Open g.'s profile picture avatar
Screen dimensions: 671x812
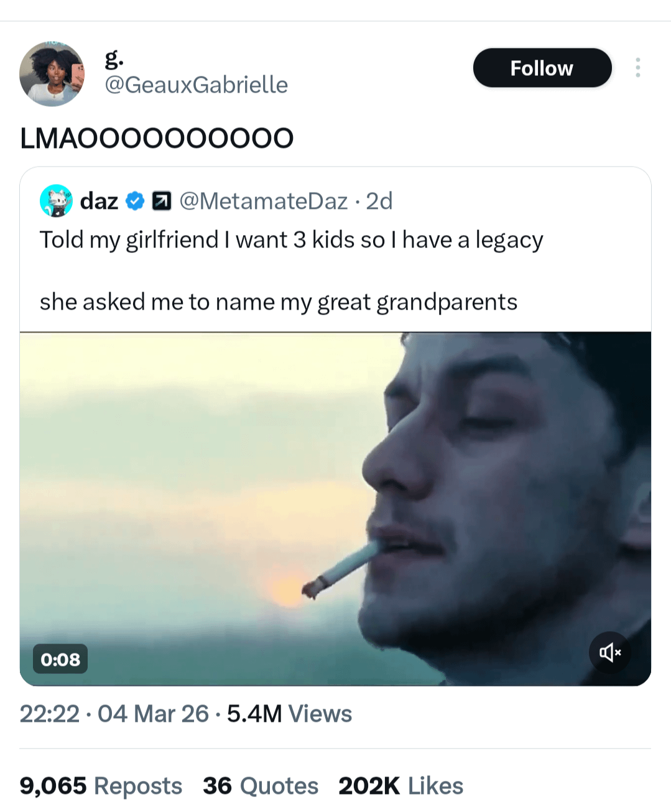[x=52, y=74]
